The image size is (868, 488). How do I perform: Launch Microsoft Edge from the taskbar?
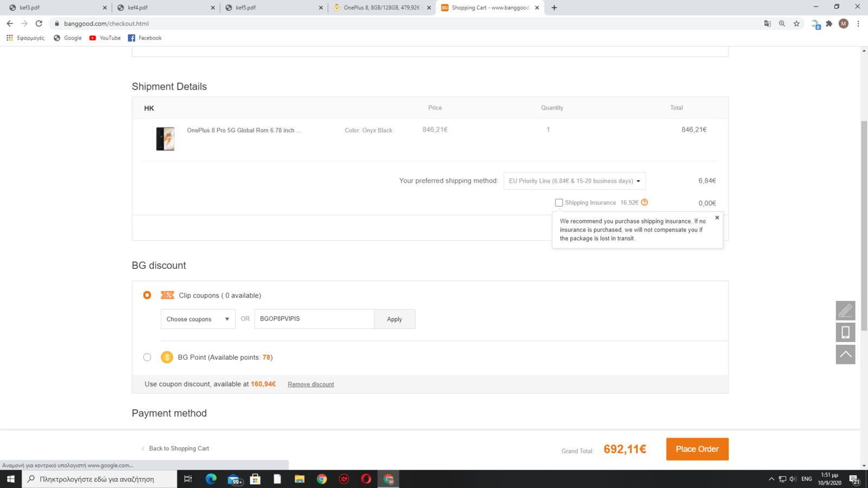click(211, 479)
